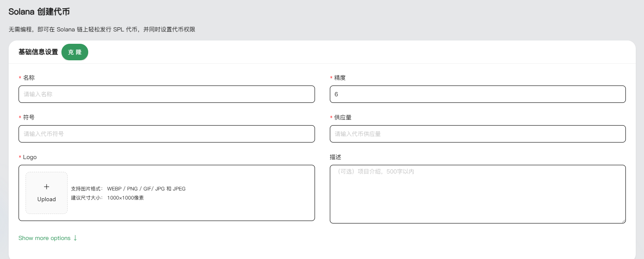This screenshot has width=644, height=259.
Task: Click the 精度 field label
Action: [340, 78]
